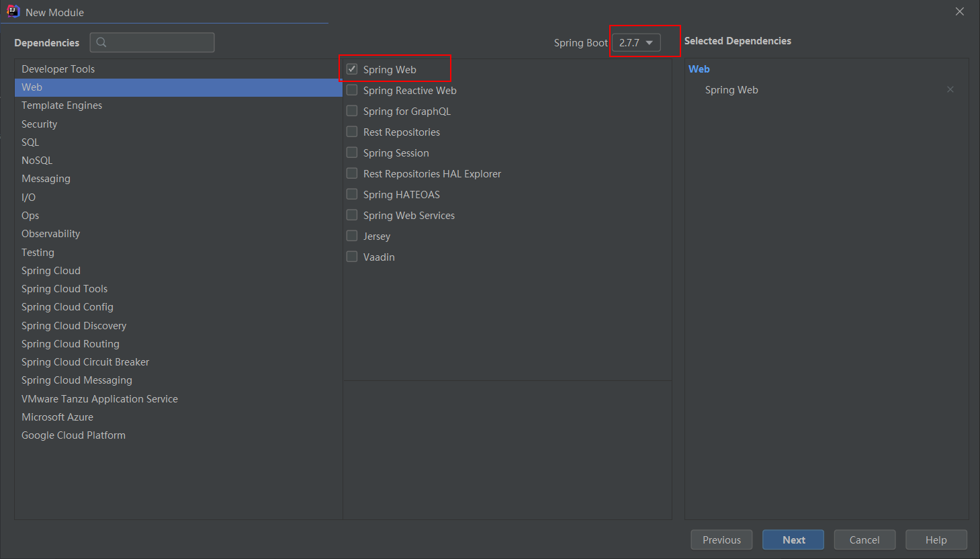
Task: Select the Web category
Action: (x=179, y=87)
